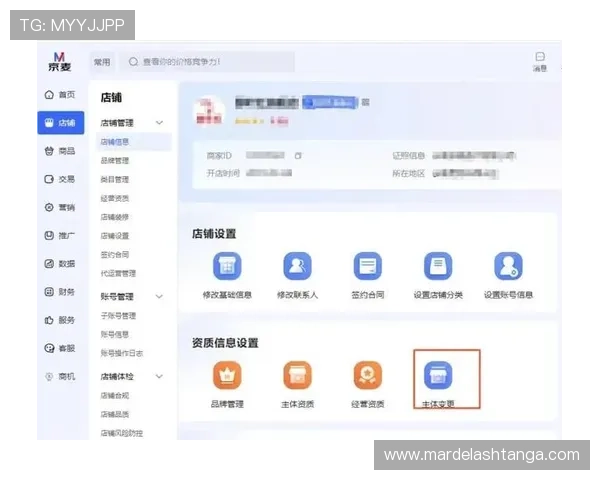Open 修改基础信息 icon

click(x=227, y=266)
